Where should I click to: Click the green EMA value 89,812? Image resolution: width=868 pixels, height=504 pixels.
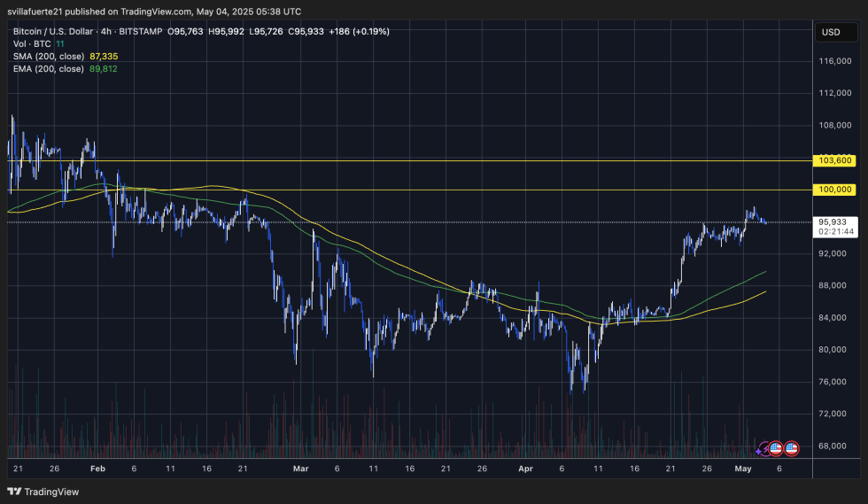(104, 68)
